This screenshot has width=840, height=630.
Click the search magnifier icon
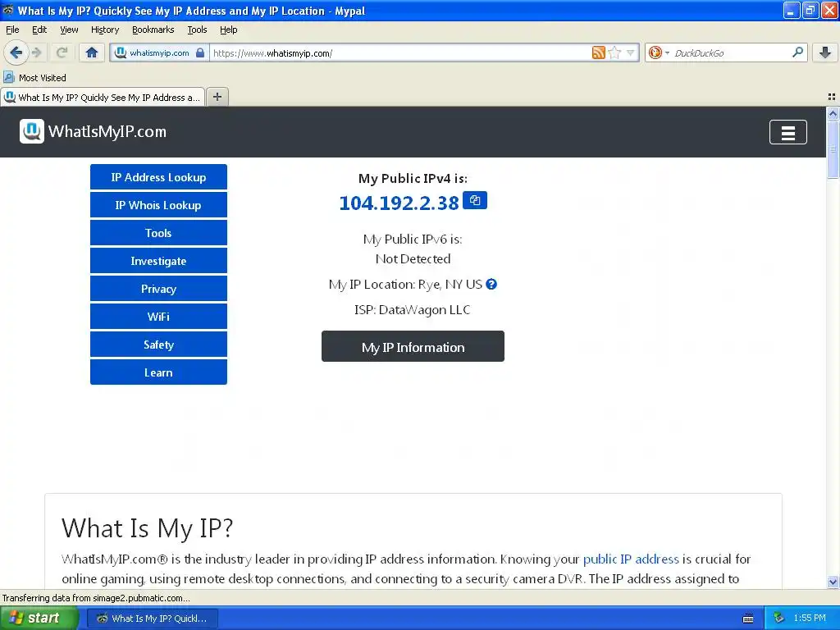(797, 52)
